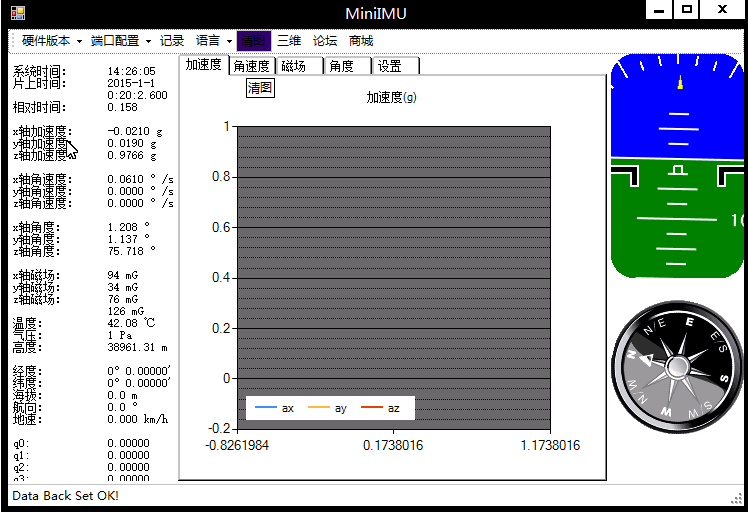Screen dimensions: 748x512
Task: Select the blue ax legend entry
Action: tap(274, 408)
